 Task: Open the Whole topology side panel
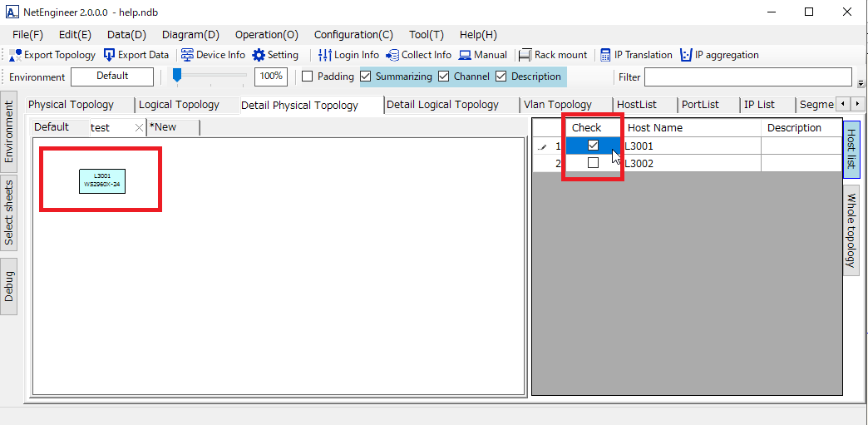(851, 230)
